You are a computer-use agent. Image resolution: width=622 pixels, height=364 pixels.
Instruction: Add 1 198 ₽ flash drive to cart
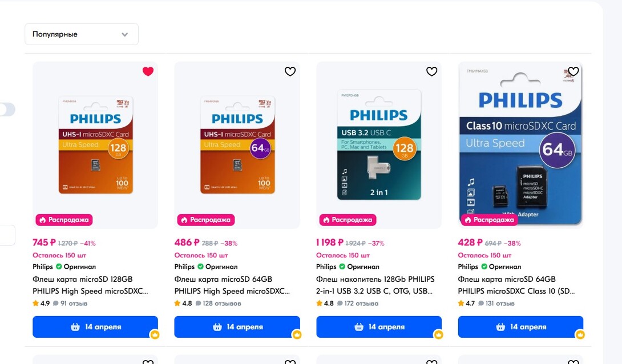click(x=379, y=327)
